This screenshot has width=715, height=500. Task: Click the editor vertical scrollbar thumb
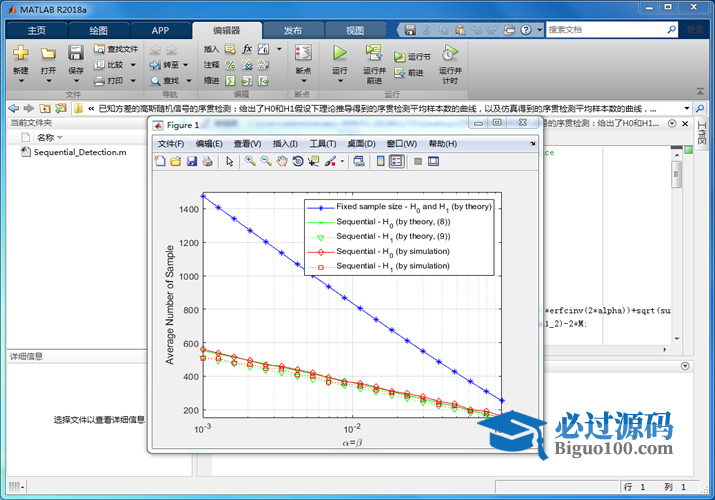coord(677,174)
